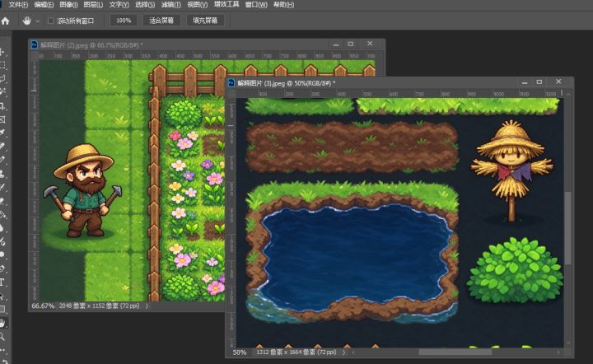Click the 适合屏幕 button
This screenshot has height=364, width=593.
tap(161, 21)
